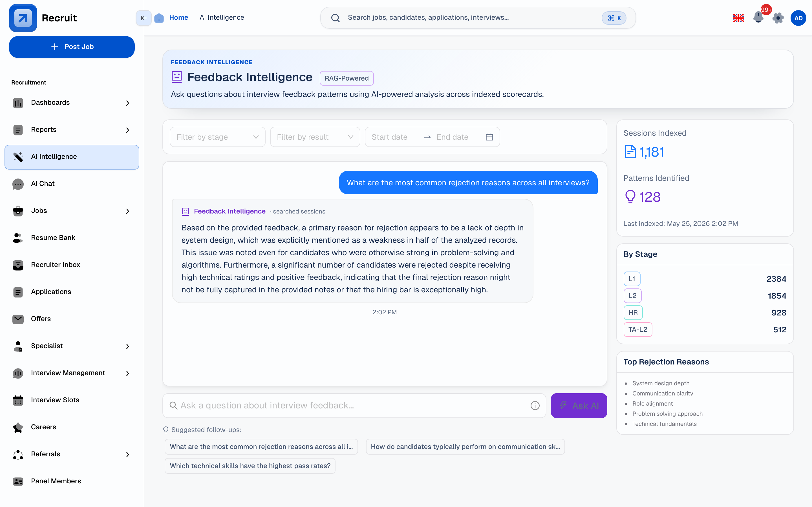Image resolution: width=812 pixels, height=507 pixels.
Task: Click the Post Job button
Action: (72, 47)
